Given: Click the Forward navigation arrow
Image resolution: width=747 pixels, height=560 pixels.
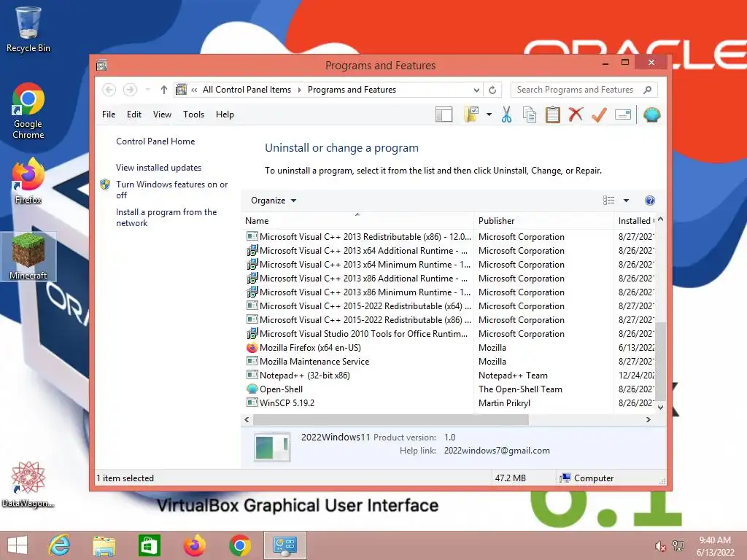Looking at the screenshot, I should tap(130, 90).
